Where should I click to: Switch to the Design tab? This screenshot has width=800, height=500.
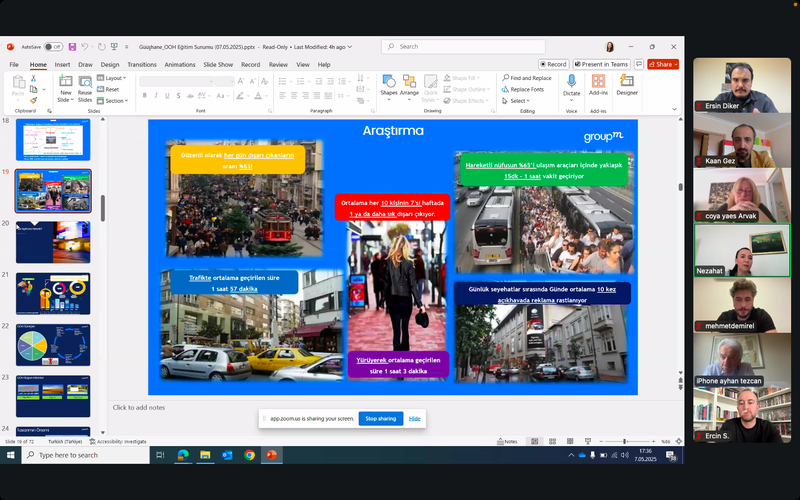[110, 65]
